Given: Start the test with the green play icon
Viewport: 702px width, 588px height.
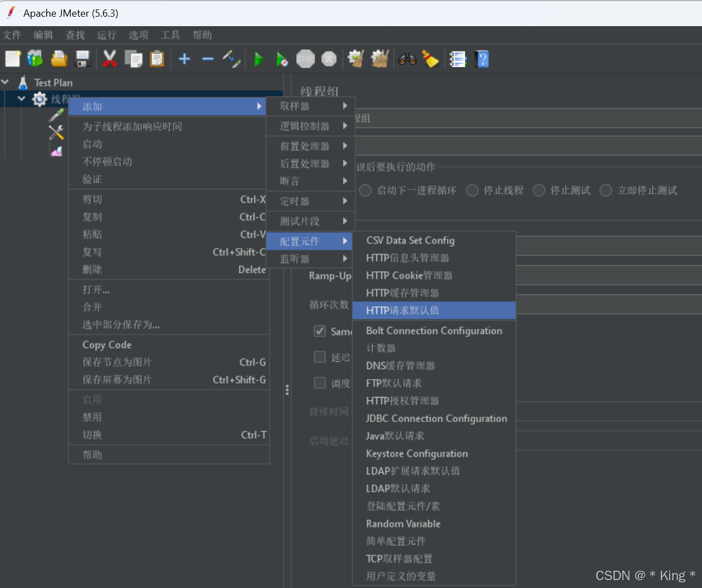Looking at the screenshot, I should [x=258, y=58].
